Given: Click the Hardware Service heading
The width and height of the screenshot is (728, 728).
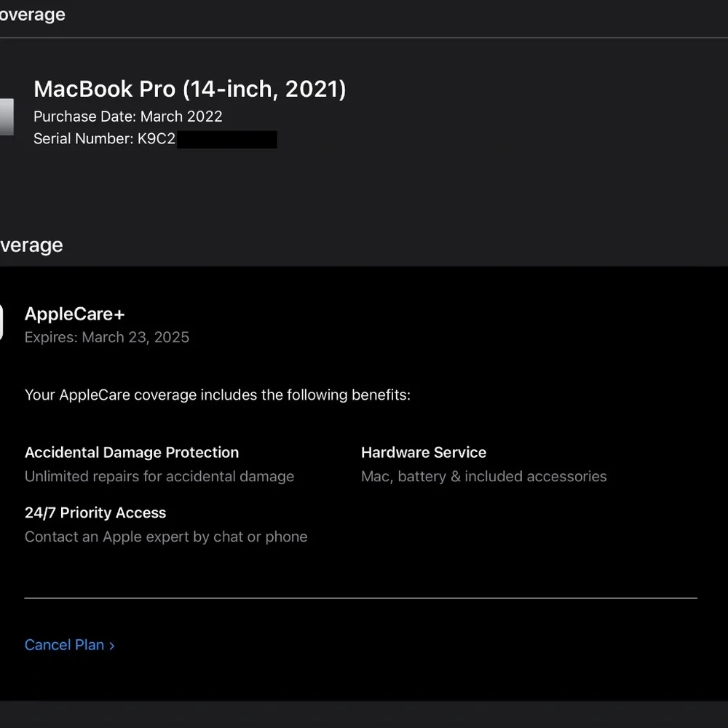Looking at the screenshot, I should [x=424, y=452].
